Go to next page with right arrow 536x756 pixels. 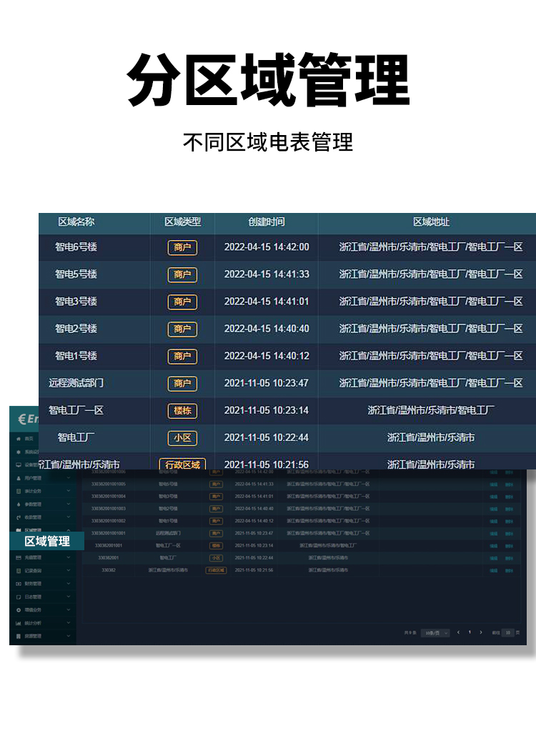(481, 632)
